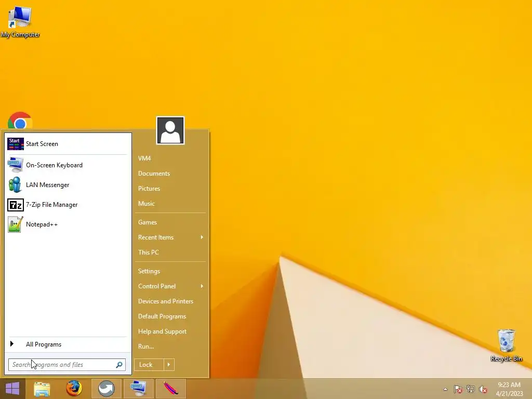The height and width of the screenshot is (399, 532).
Task: Show hidden system tray icons
Action: pos(445,389)
